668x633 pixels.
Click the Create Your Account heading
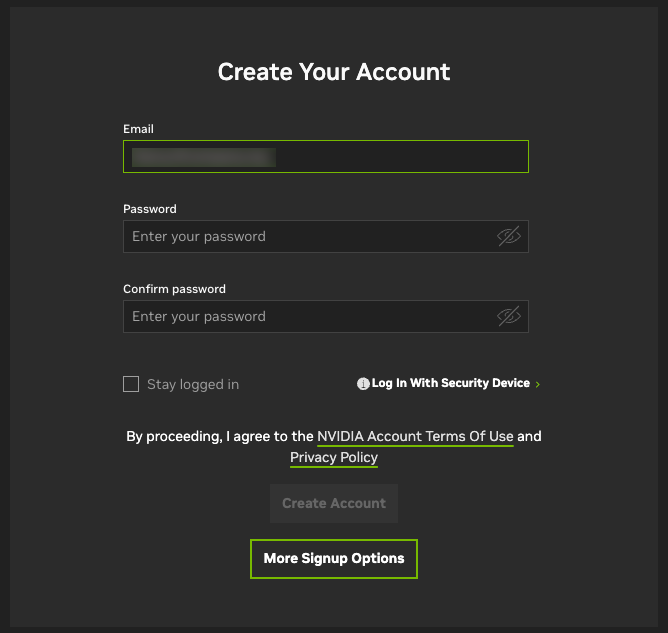pyautogui.click(x=334, y=72)
